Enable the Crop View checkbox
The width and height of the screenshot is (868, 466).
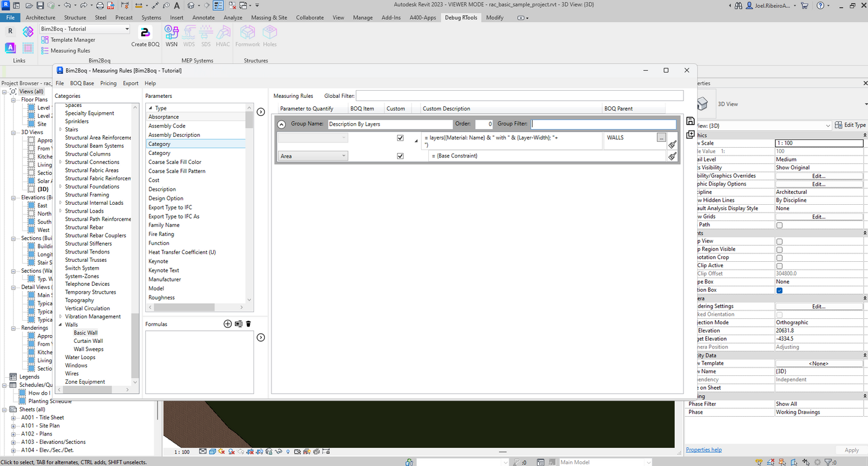780,241
